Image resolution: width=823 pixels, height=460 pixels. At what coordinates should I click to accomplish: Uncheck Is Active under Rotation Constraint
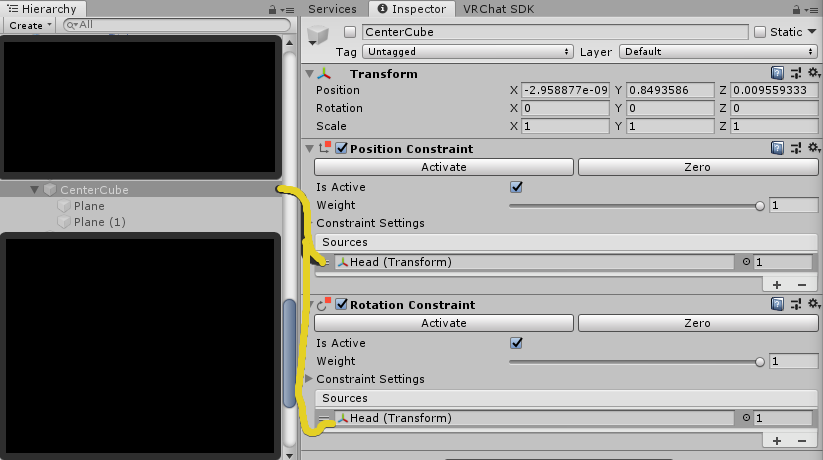pos(516,343)
